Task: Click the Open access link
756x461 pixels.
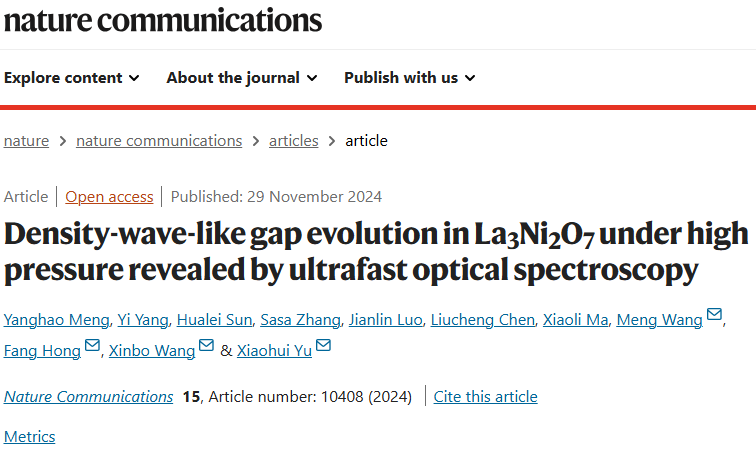Action: click(x=110, y=197)
